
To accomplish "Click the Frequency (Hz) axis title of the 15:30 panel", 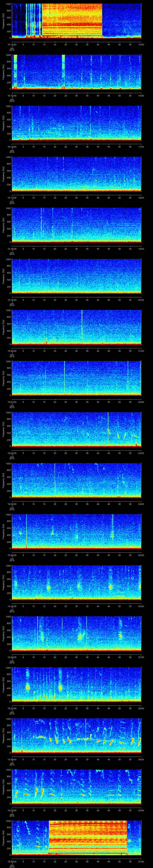I will tap(3, 837).
